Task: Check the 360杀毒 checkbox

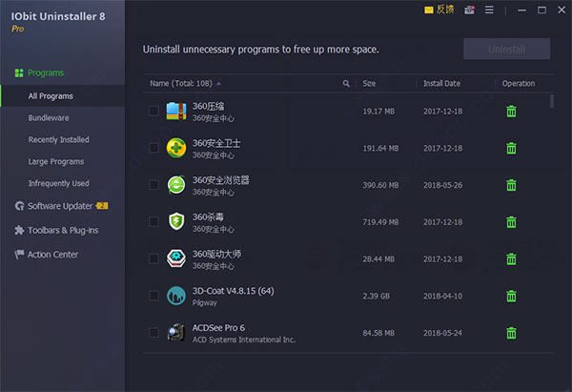Action: [153, 221]
